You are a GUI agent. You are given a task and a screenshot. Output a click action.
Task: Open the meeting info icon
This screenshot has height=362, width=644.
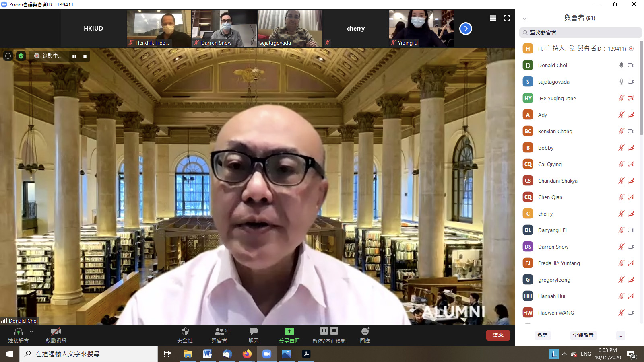(8, 56)
